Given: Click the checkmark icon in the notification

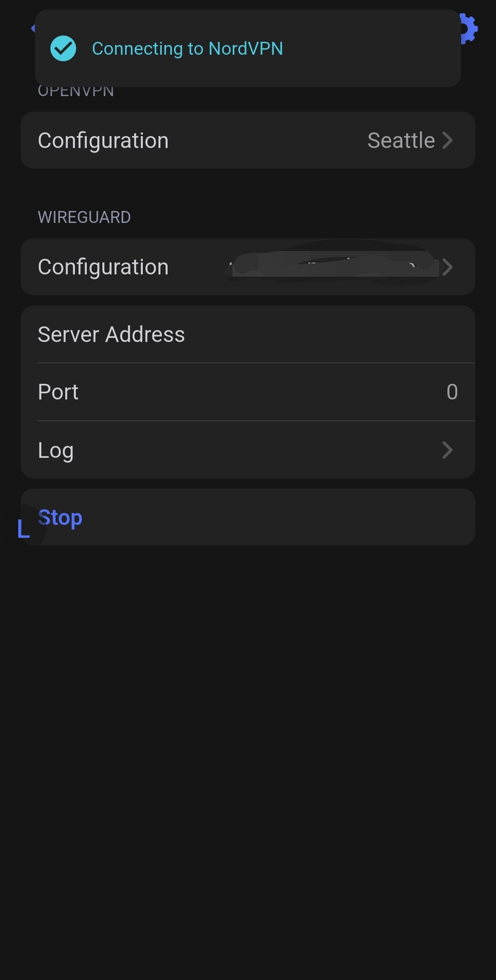Looking at the screenshot, I should [x=63, y=48].
